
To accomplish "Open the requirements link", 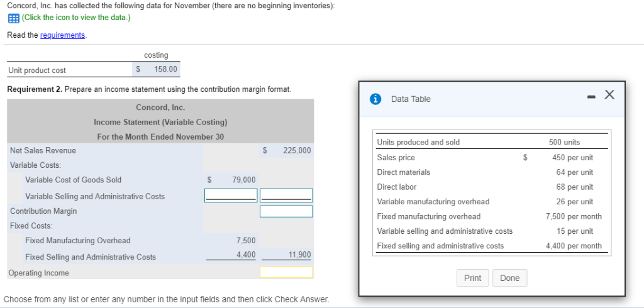I will tap(63, 35).
